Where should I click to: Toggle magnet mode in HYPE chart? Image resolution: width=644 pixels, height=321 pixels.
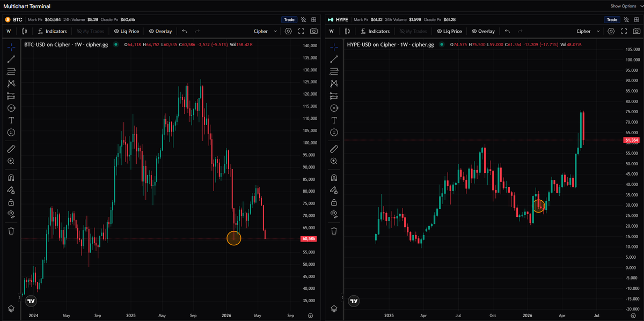pos(334,178)
